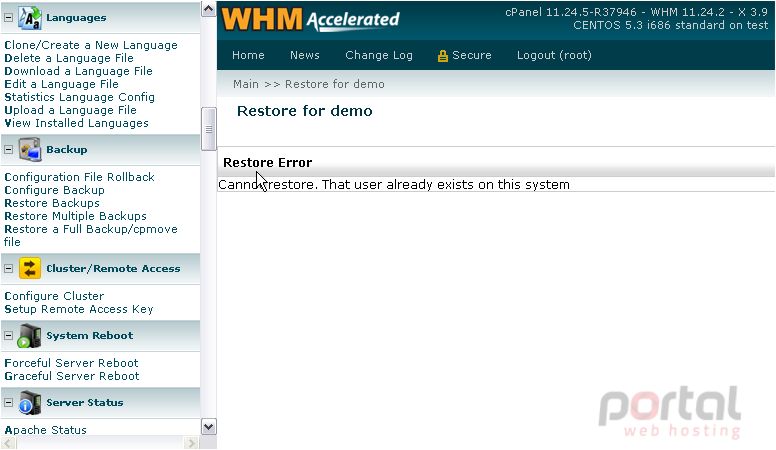
Task: Open Delete a Language File
Action: pyautogui.click(x=69, y=58)
